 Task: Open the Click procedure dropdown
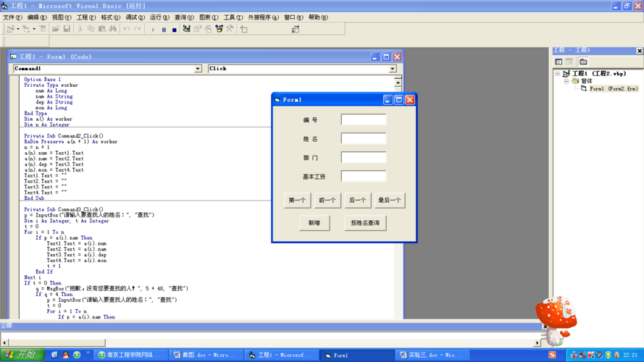[x=393, y=69]
